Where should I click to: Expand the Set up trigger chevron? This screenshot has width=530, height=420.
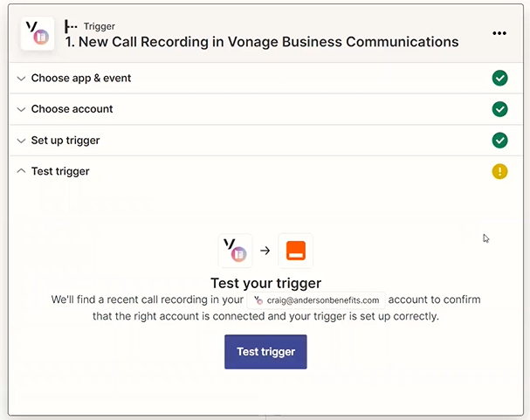(21, 141)
